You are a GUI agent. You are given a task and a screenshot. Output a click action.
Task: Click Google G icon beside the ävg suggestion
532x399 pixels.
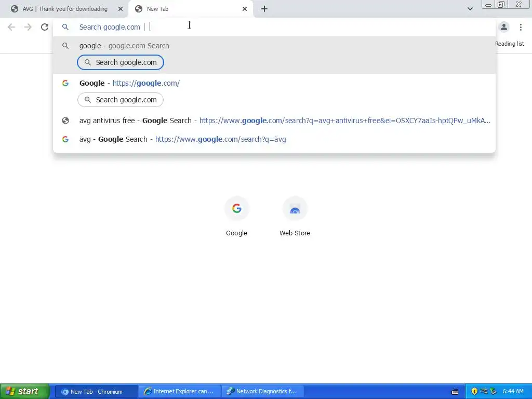click(x=65, y=139)
